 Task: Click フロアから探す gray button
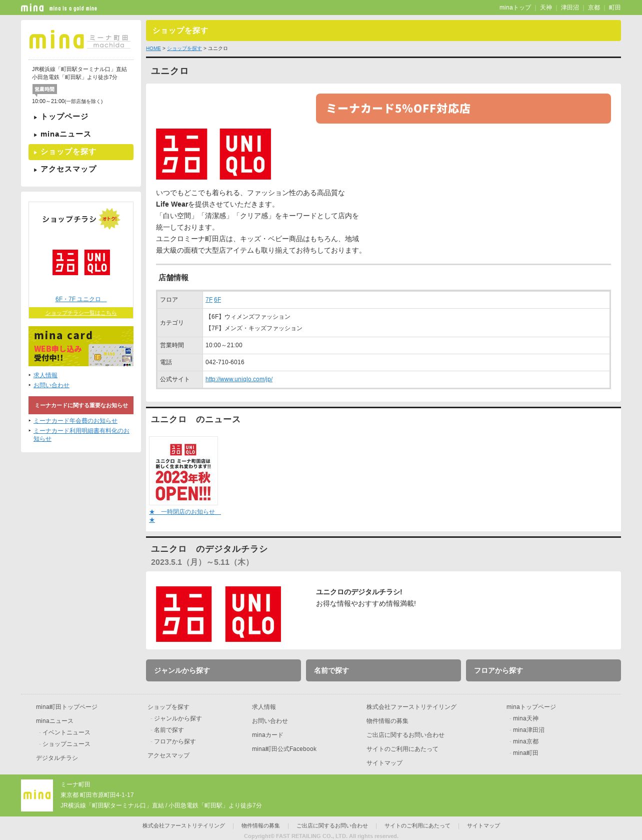pos(543,670)
